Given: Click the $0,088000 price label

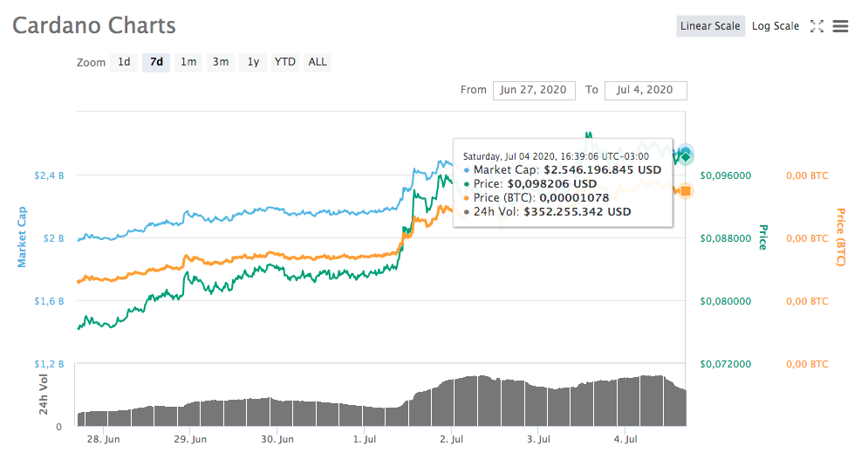Looking at the screenshot, I should (726, 238).
